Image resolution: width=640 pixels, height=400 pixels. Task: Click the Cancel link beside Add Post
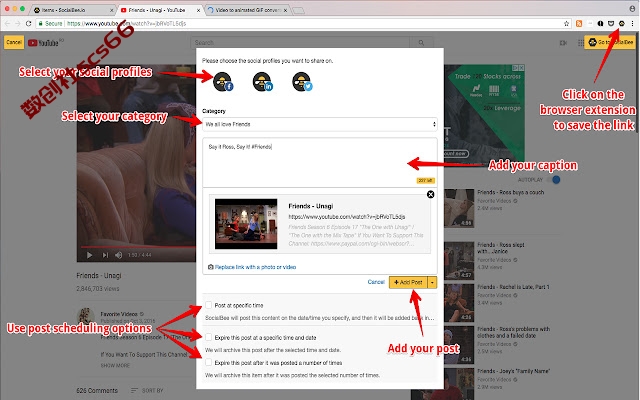click(x=376, y=282)
